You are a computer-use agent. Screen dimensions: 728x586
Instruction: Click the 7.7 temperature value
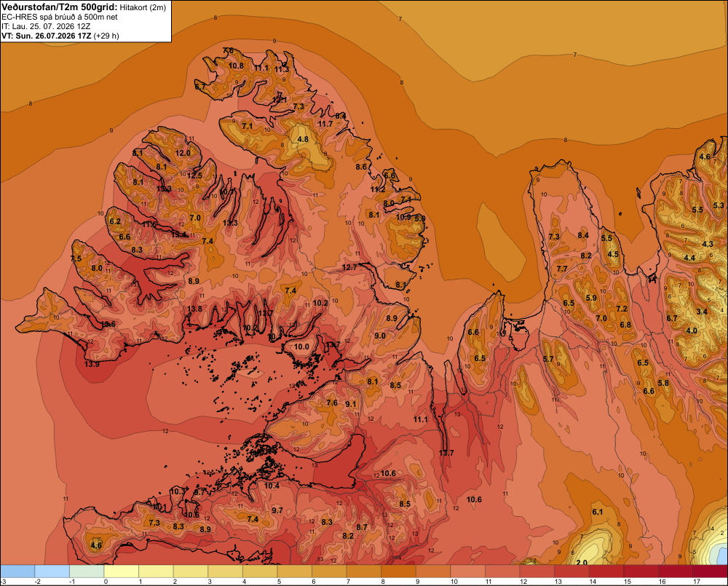tap(562, 269)
